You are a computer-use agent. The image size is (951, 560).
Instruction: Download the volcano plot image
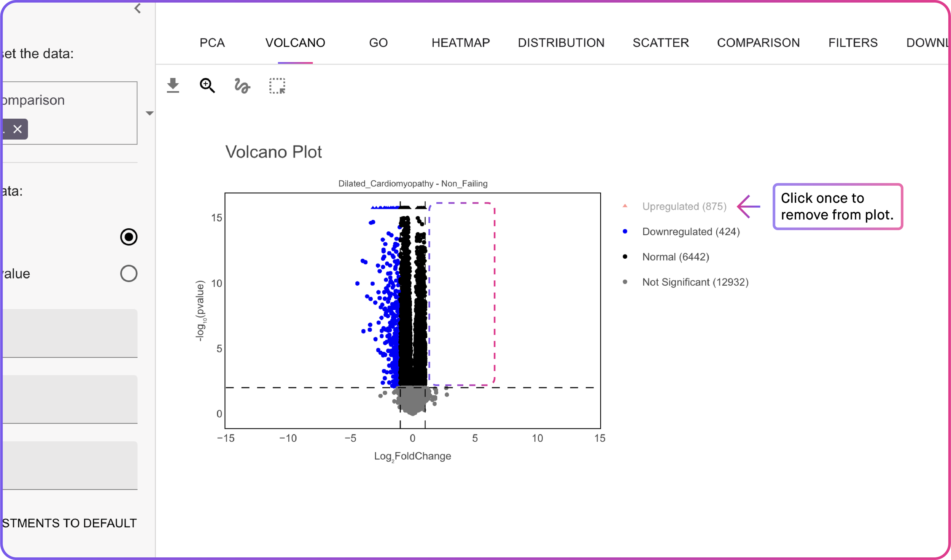(173, 85)
